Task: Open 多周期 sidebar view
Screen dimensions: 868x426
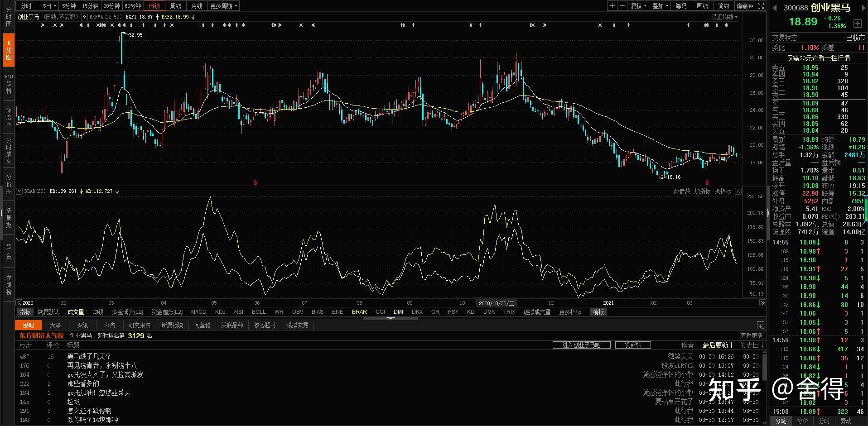Action: pos(9,218)
